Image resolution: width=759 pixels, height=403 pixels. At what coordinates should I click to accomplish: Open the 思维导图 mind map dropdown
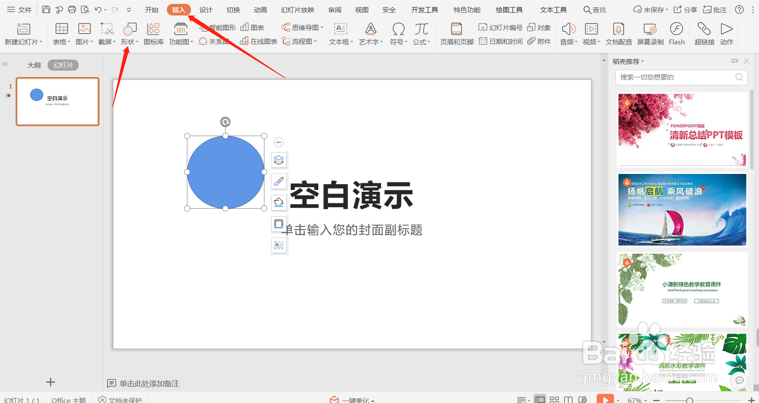tap(302, 28)
